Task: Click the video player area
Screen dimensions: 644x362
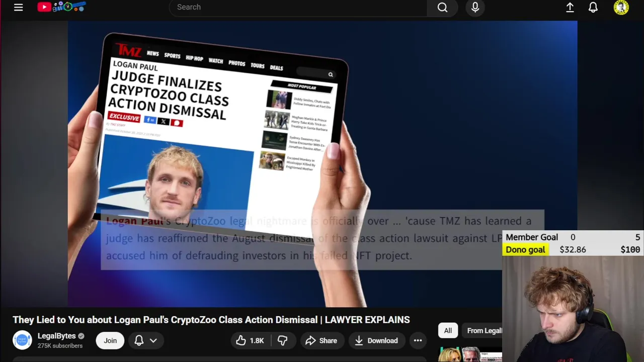Action: point(323,163)
